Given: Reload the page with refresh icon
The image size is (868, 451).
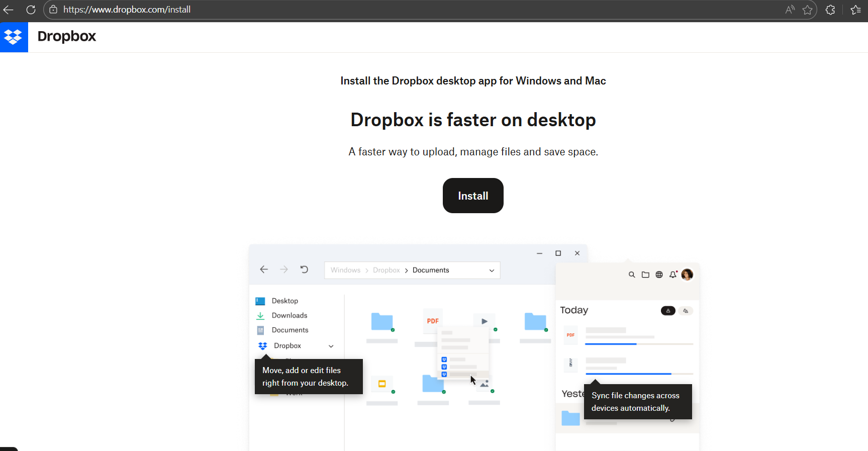Looking at the screenshot, I should (x=31, y=10).
